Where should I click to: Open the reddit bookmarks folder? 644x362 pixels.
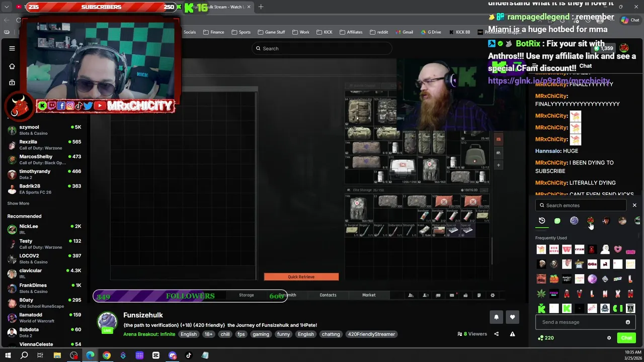(x=379, y=32)
